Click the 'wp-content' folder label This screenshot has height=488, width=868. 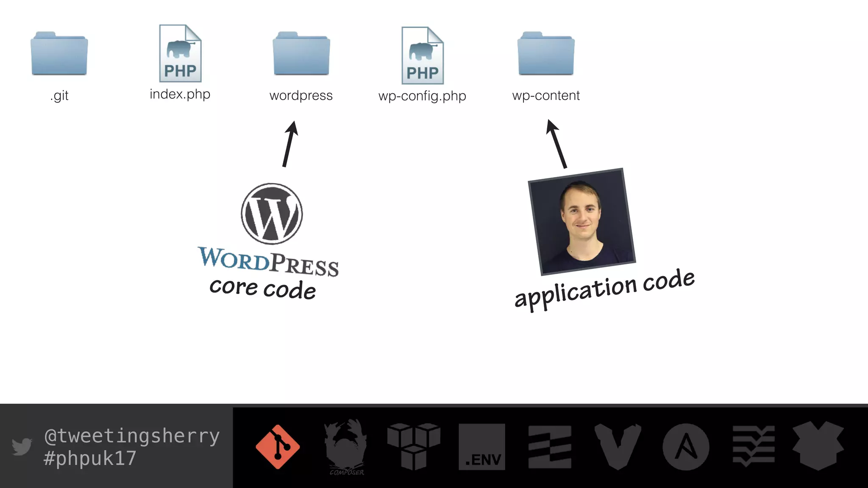[546, 96]
